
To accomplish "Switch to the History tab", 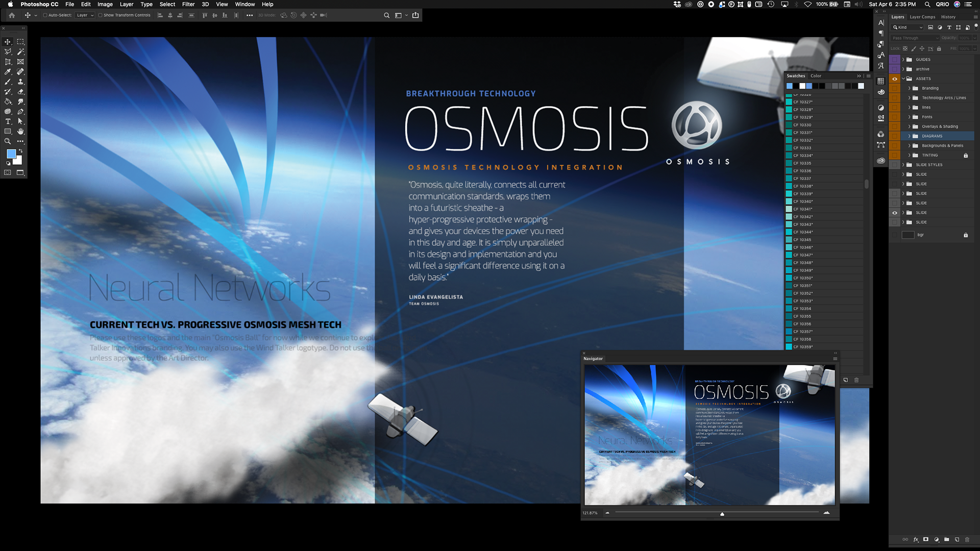I will pyautogui.click(x=948, y=17).
